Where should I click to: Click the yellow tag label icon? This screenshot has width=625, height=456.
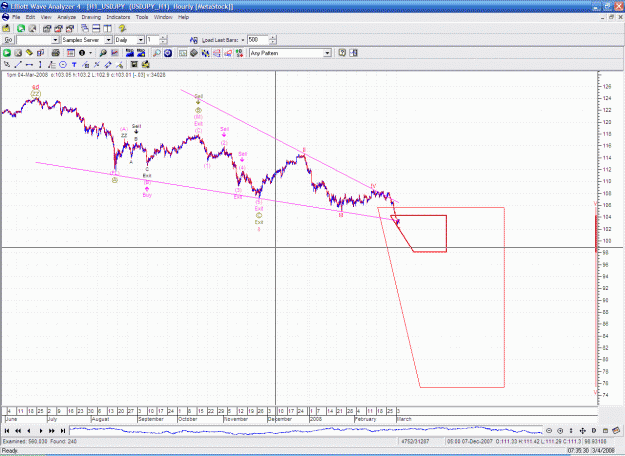29,53
